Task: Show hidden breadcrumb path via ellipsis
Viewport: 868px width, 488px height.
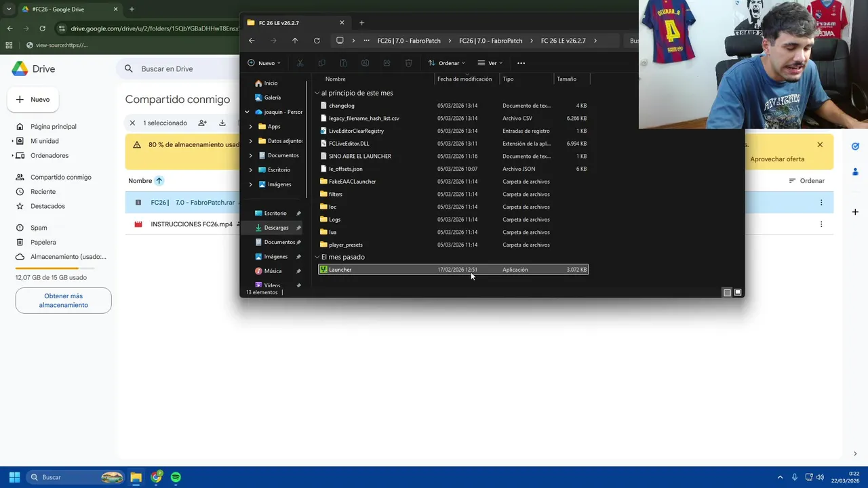Action: 367,41
